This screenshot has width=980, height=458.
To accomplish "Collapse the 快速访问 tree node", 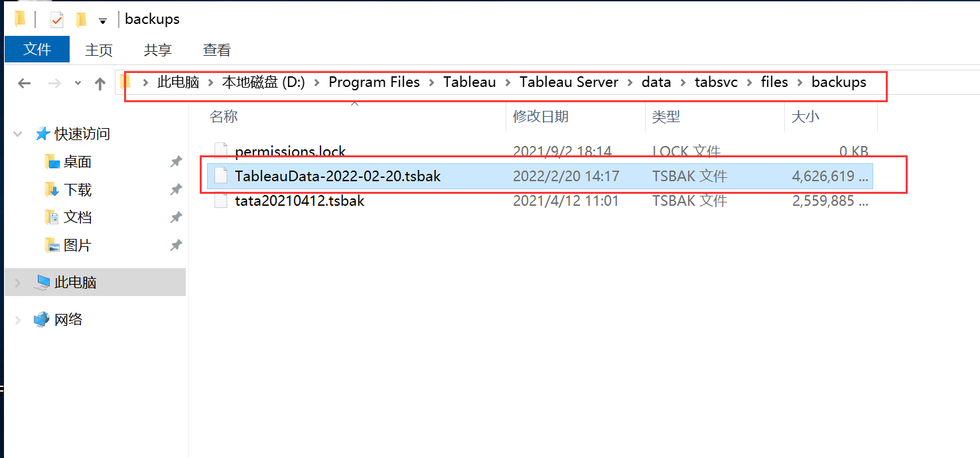I will pyautogui.click(x=18, y=134).
